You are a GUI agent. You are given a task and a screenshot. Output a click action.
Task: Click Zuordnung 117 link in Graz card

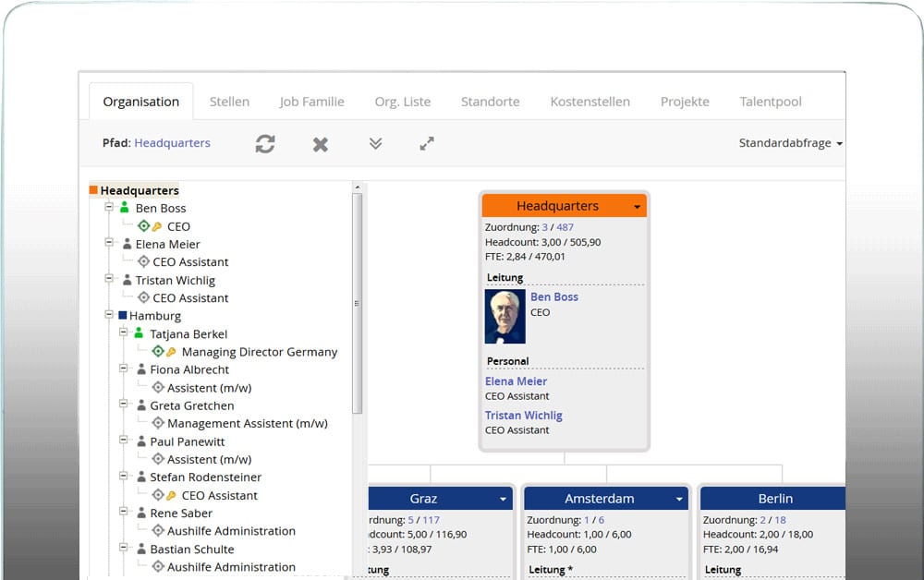tap(431, 519)
